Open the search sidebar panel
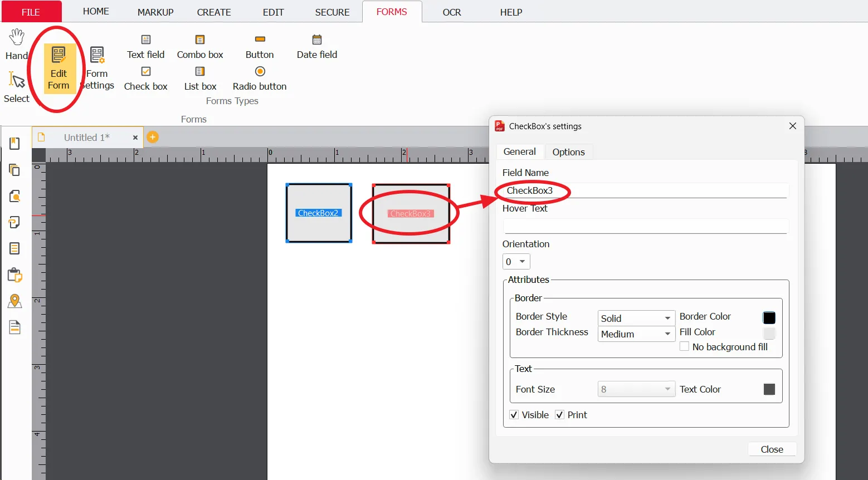 coord(15,196)
